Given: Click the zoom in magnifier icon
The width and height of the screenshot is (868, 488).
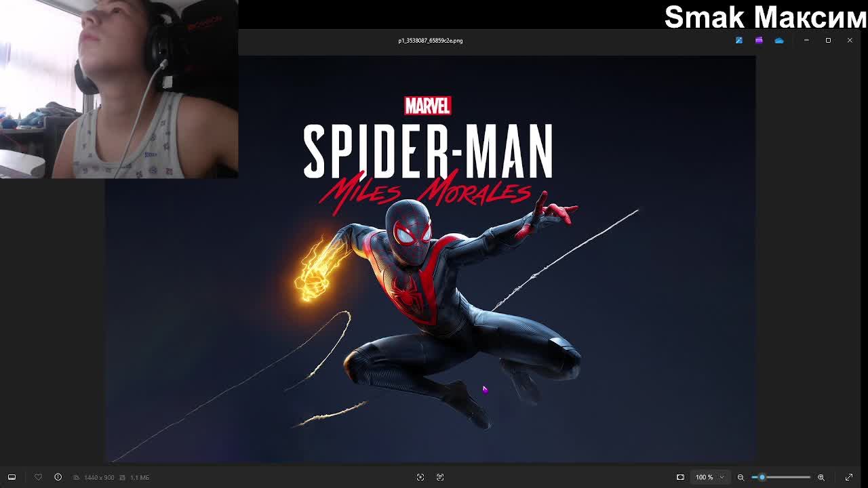Looking at the screenshot, I should pos(821,477).
